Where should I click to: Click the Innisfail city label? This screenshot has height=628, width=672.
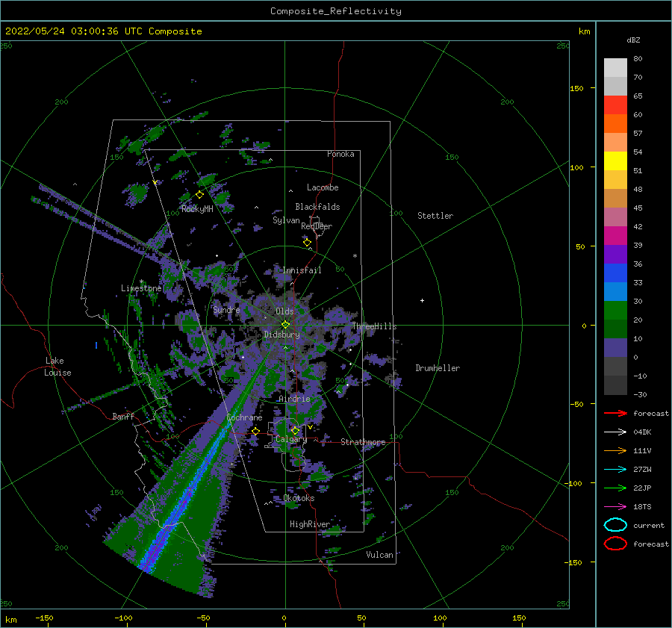tap(302, 270)
